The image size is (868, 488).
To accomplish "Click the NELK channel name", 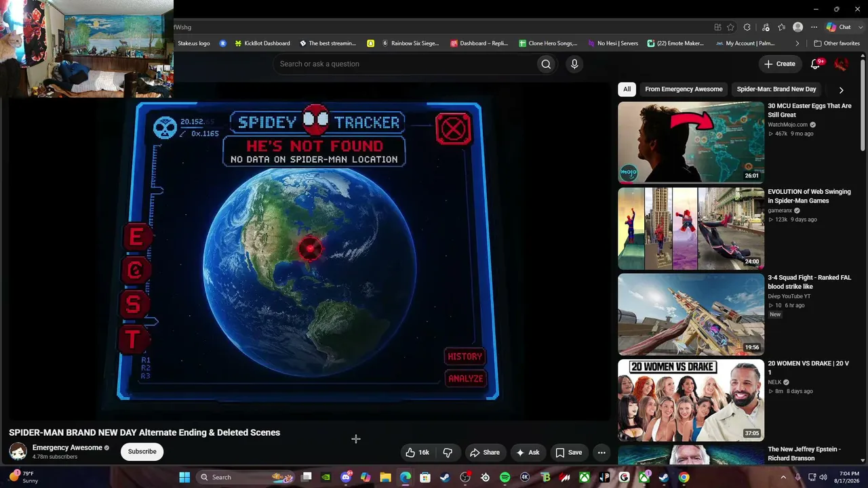I will pyautogui.click(x=774, y=382).
